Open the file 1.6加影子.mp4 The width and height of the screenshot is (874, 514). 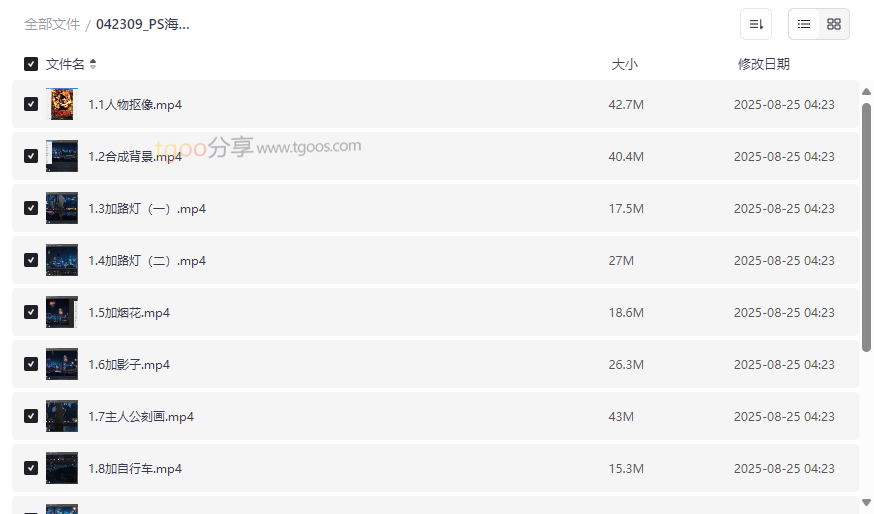click(129, 364)
